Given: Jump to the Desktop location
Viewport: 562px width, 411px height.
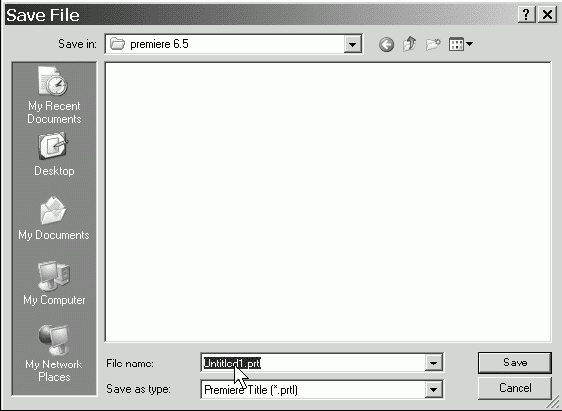Looking at the screenshot, I should [x=54, y=154].
